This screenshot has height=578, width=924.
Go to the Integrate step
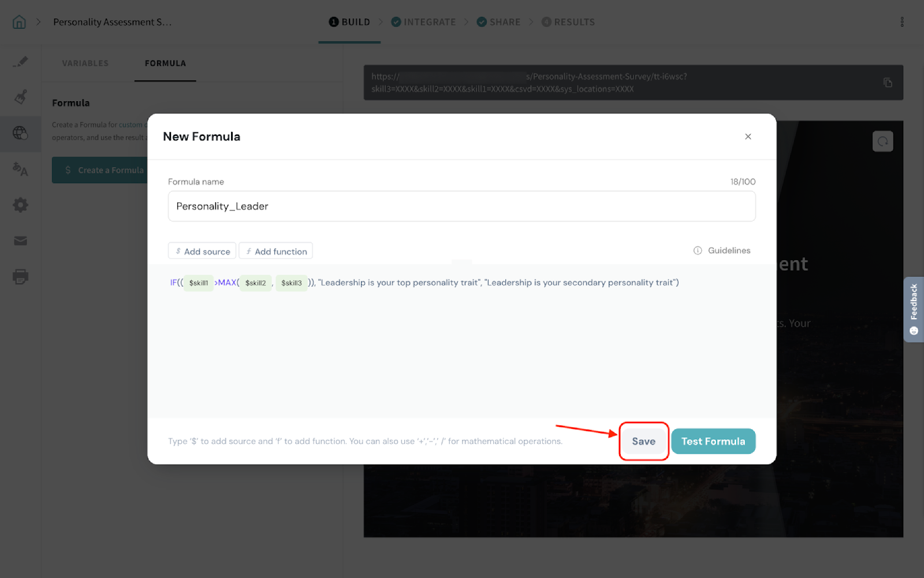[424, 22]
